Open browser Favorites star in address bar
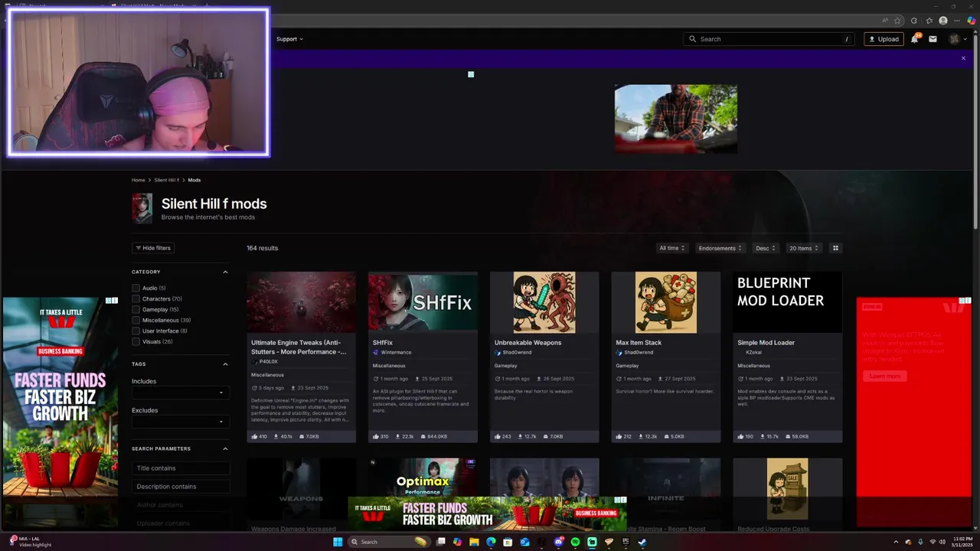Viewport: 980px width, 551px height. (x=897, y=21)
